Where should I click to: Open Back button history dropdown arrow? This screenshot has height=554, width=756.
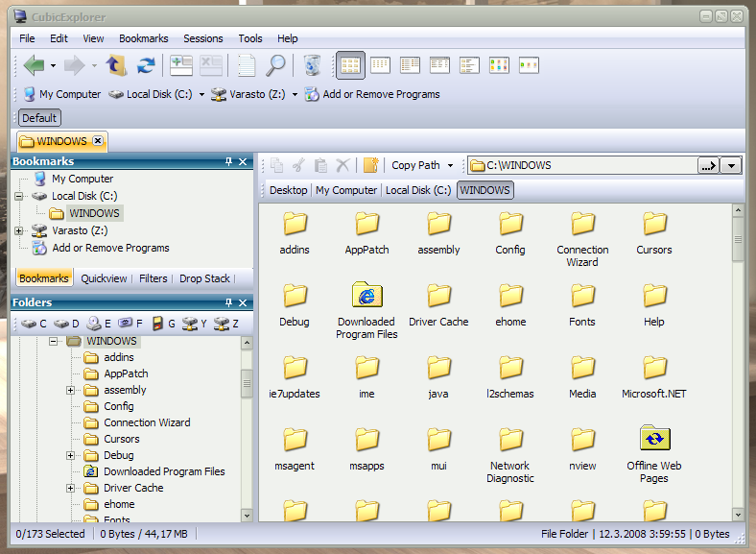pyautogui.click(x=53, y=65)
